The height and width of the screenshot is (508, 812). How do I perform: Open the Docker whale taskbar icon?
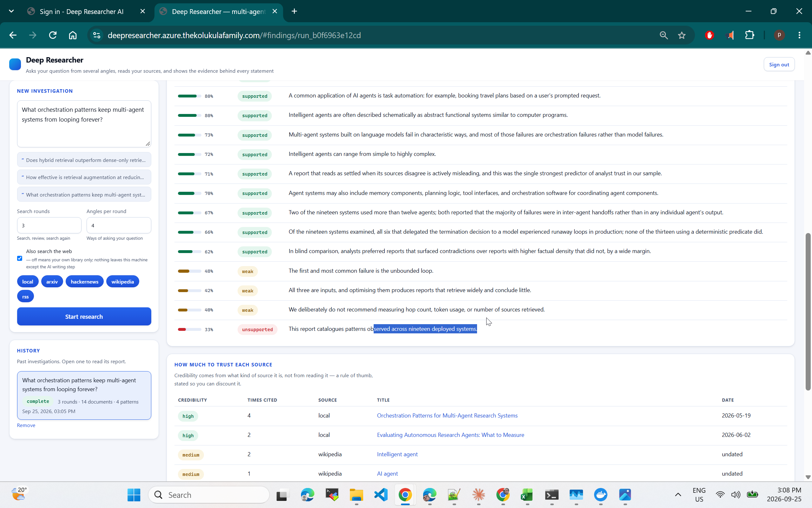point(601,495)
